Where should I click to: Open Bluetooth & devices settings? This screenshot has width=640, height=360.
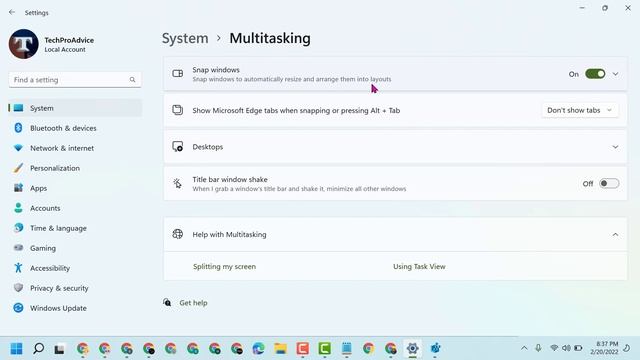click(75, 128)
